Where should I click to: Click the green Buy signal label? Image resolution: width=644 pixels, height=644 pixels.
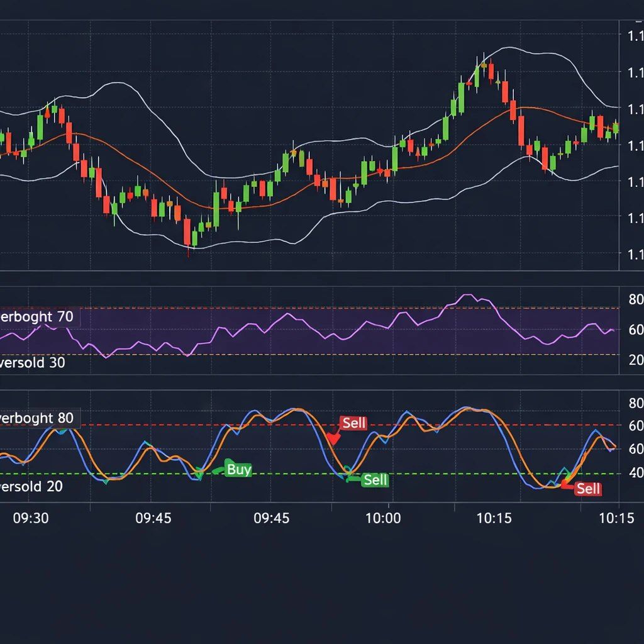pos(238,469)
